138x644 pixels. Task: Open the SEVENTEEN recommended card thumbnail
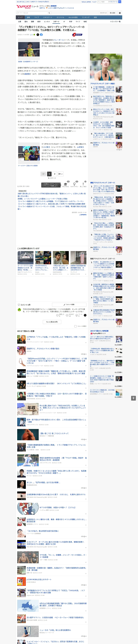click(43, 258)
